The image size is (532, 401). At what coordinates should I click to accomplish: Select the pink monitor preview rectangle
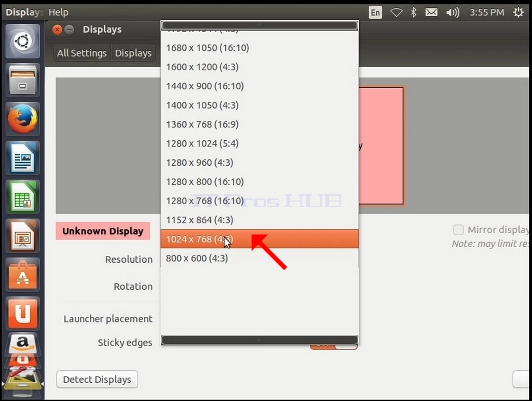click(381, 146)
